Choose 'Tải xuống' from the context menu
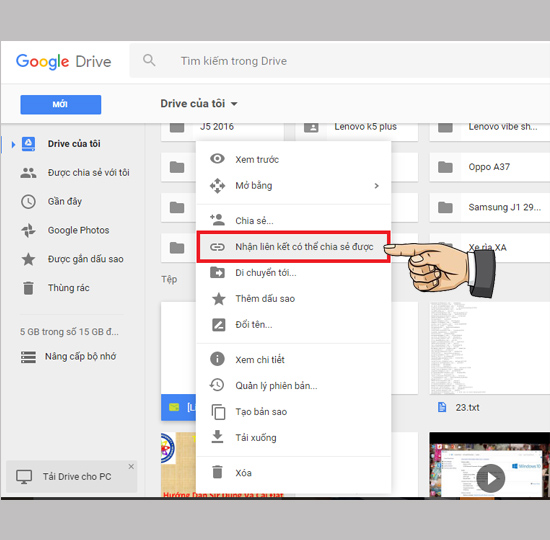550x540 pixels. click(294, 438)
